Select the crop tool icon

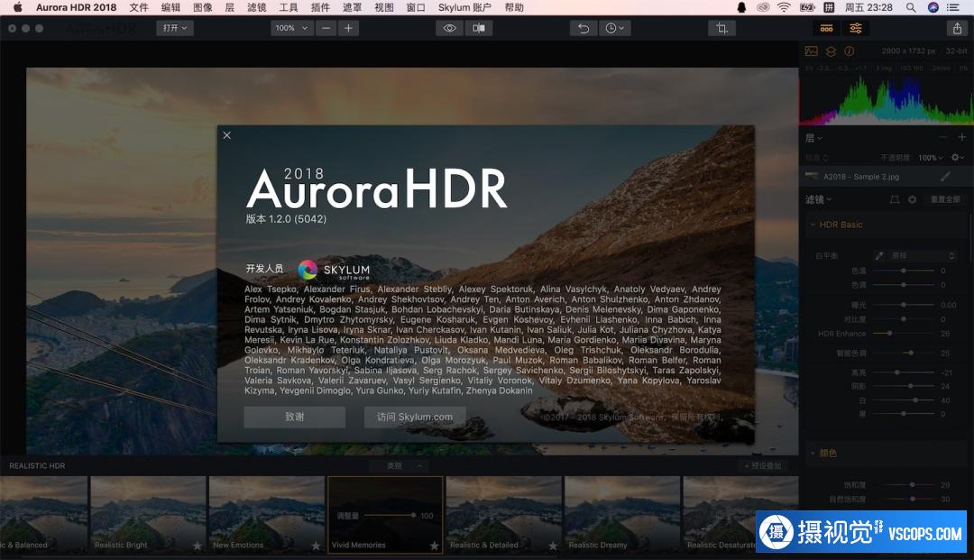pyautogui.click(x=721, y=28)
